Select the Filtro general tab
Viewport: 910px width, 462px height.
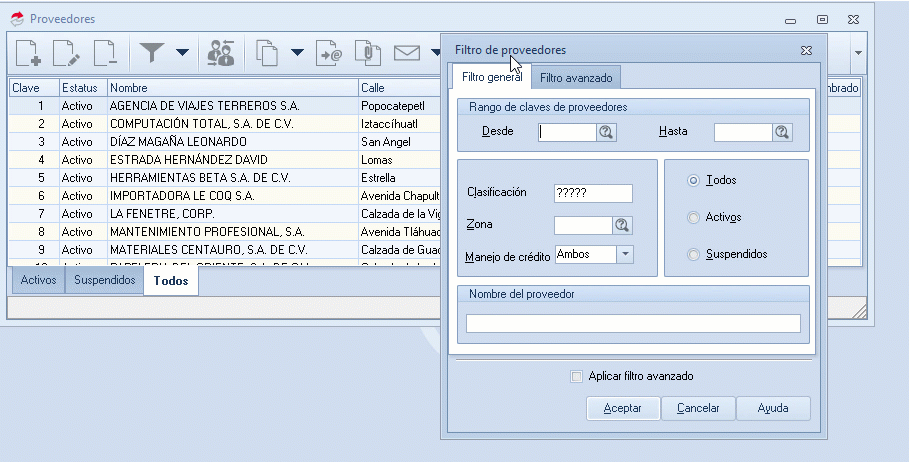pos(492,77)
